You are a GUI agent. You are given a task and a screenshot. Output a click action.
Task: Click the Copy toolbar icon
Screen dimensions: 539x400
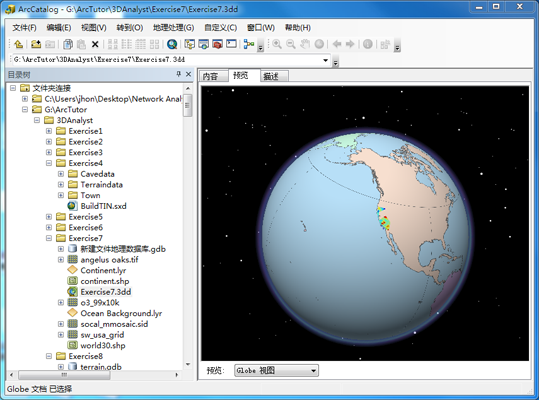68,44
